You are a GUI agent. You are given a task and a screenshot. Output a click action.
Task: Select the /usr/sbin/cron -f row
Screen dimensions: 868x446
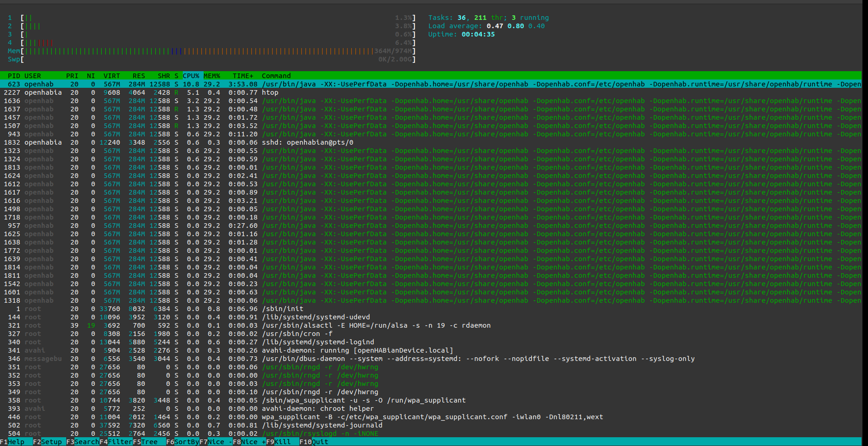click(431, 334)
